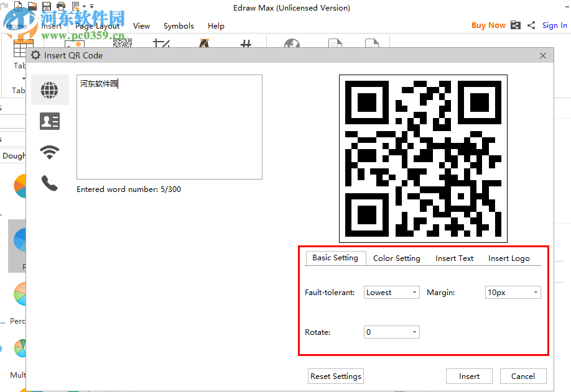Open the Help menu
Screen dimensions: 571x392
pyautogui.click(x=216, y=26)
